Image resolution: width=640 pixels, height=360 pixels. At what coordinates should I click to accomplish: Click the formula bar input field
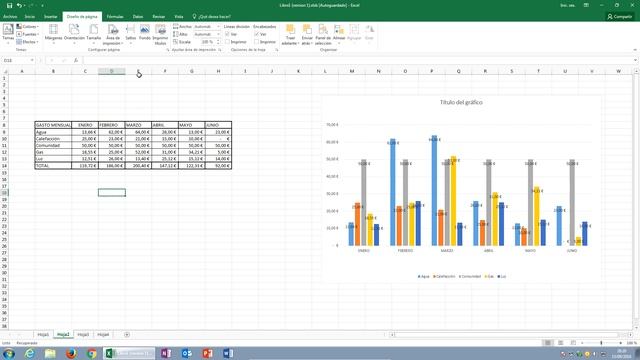358,60
